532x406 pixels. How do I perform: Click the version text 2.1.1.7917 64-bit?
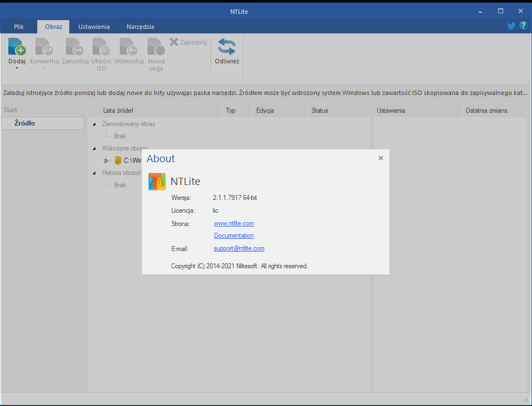235,198
